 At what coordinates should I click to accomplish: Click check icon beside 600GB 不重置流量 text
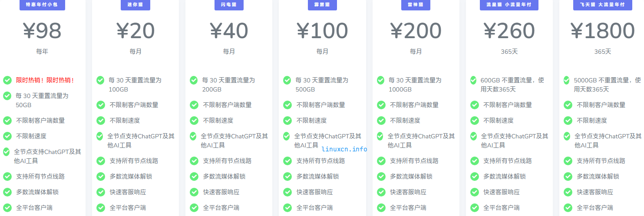tap(474, 80)
